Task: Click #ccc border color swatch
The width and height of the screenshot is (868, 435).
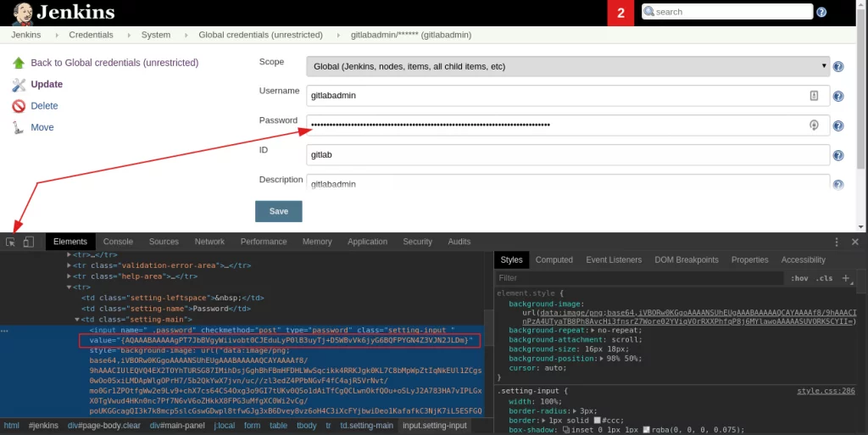Action: pos(598,420)
